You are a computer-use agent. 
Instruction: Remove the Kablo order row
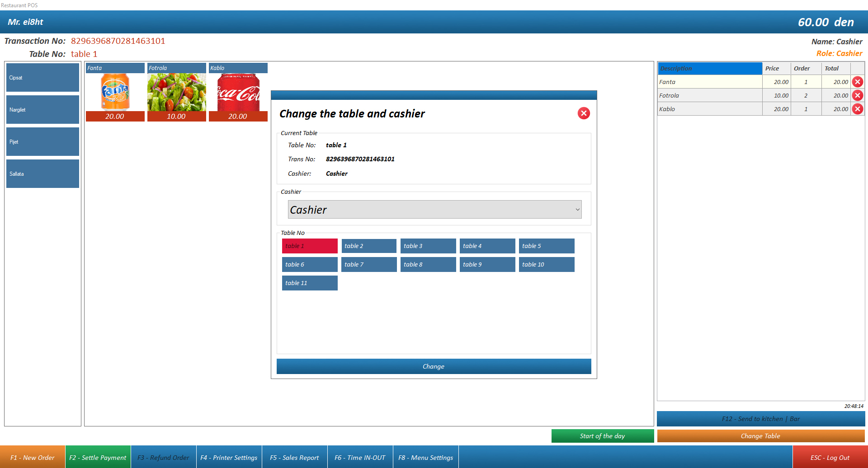pyautogui.click(x=857, y=109)
